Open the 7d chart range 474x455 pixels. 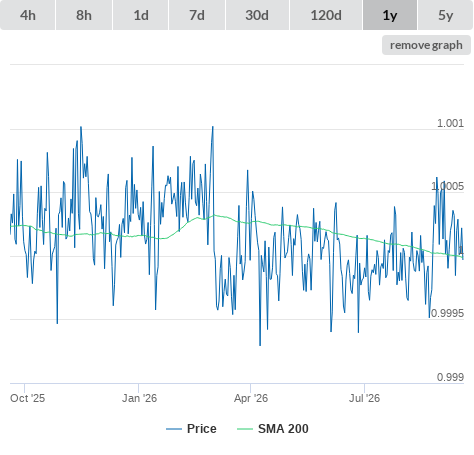(197, 15)
